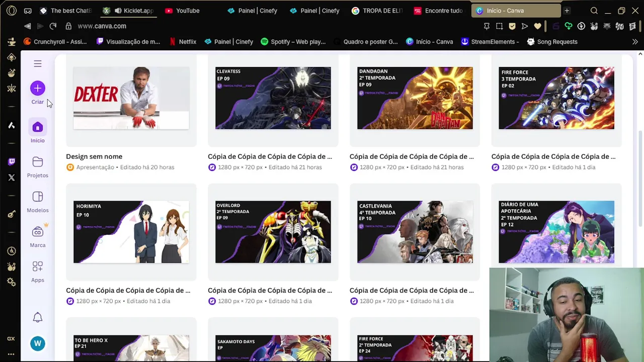Expand hidden bookmarks with double chevron
644x362 pixels.
coord(635,42)
